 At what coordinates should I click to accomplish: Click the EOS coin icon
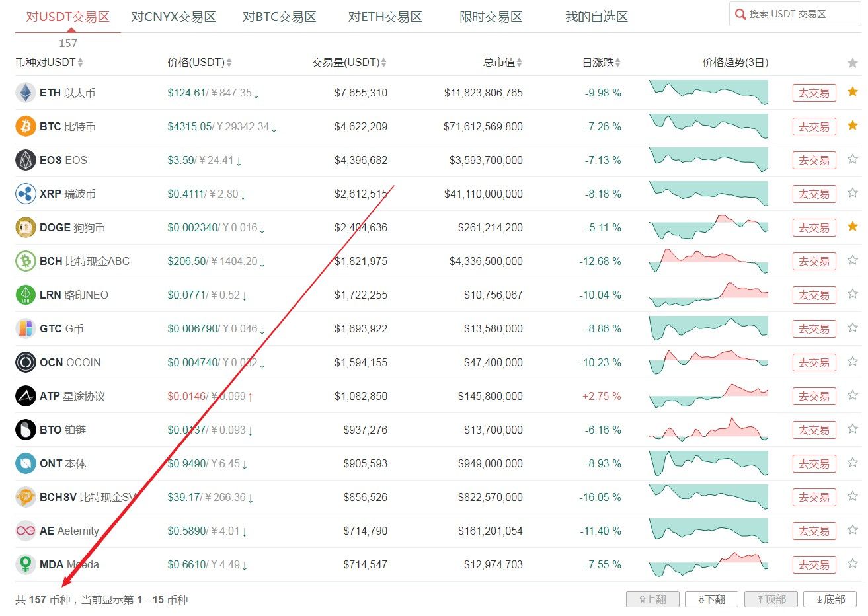coord(26,160)
